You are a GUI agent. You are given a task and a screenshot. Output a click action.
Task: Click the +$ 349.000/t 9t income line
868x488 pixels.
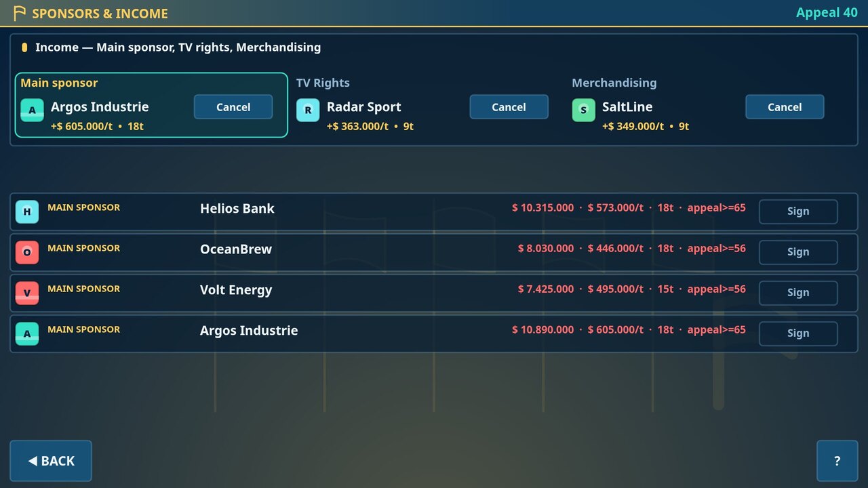[x=646, y=126]
